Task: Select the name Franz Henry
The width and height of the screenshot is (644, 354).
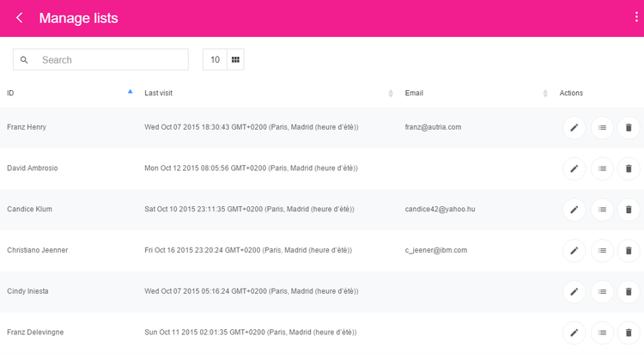Action: click(x=27, y=127)
